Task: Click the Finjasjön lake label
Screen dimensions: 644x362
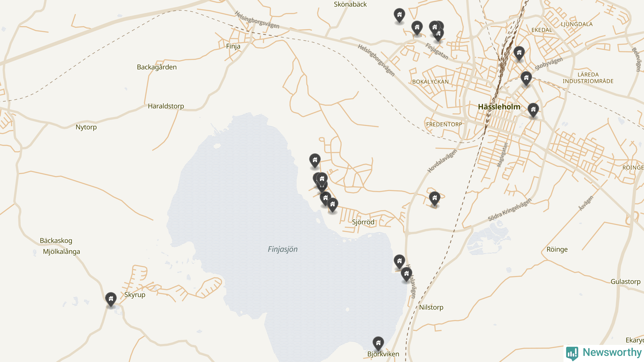Action: click(283, 249)
